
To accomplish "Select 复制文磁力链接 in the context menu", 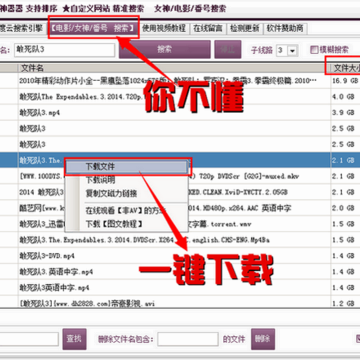I will pos(127,194).
